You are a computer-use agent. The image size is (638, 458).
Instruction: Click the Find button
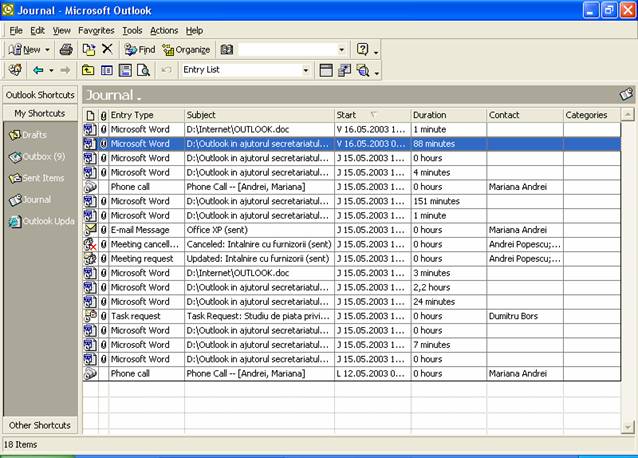tap(140, 50)
